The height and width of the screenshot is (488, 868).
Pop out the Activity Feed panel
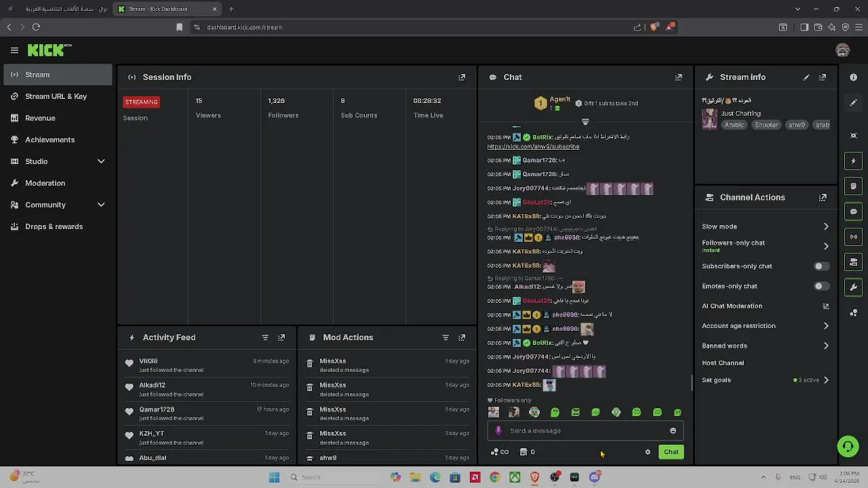point(281,338)
